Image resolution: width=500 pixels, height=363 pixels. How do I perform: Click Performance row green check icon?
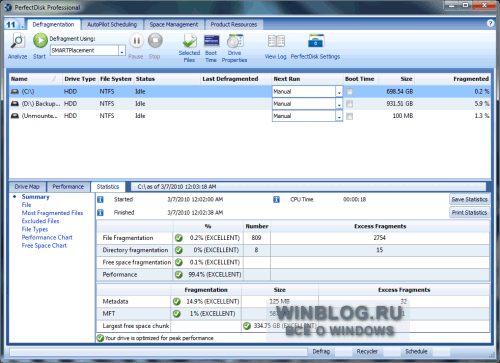point(179,274)
